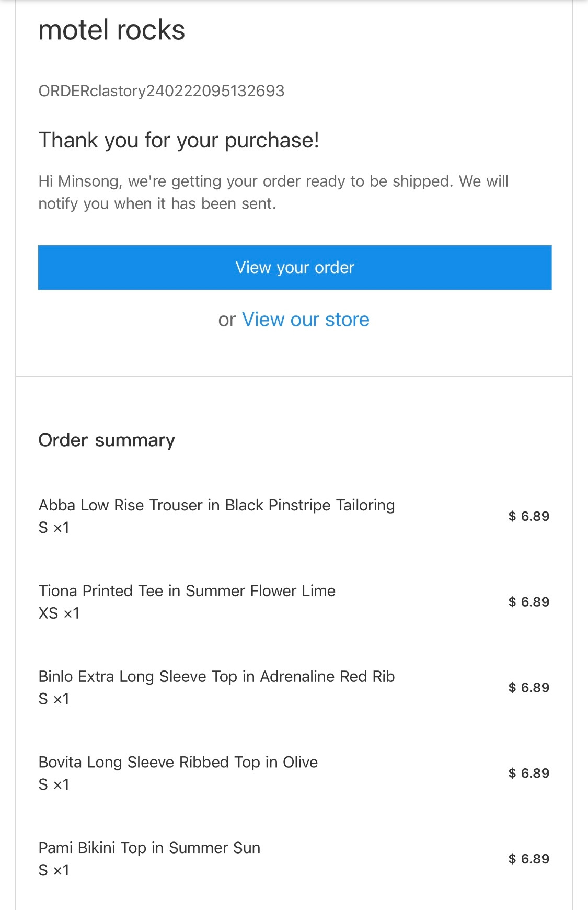Select the Abba Low Rise Trouser item

[216, 505]
